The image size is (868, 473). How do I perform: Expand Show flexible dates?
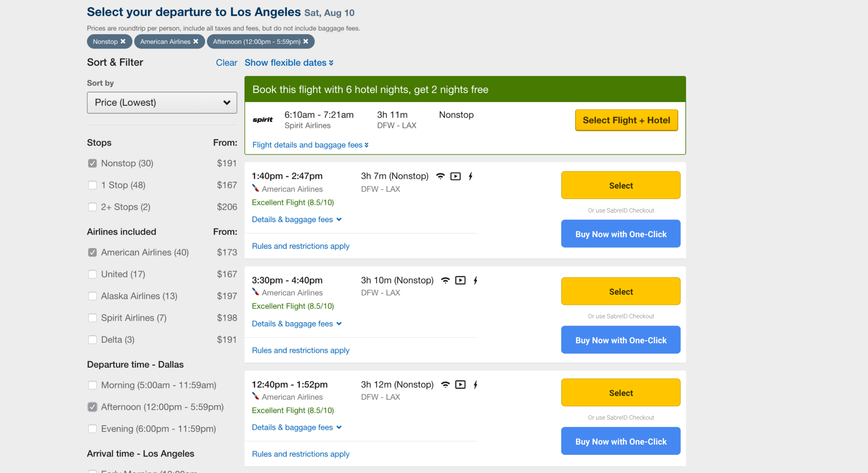click(x=289, y=63)
